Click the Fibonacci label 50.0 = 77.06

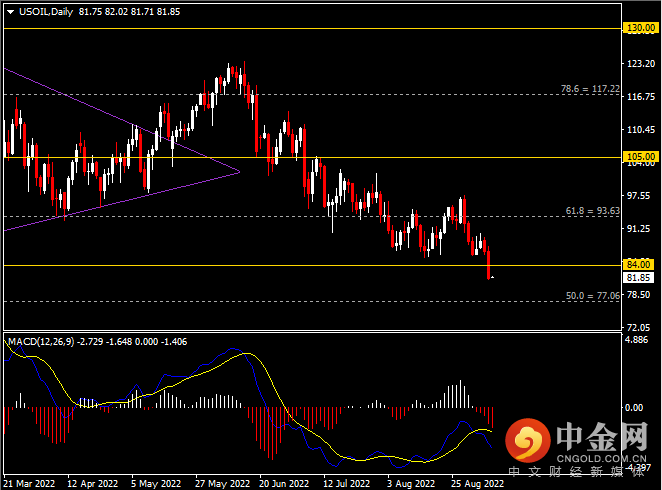[x=592, y=296]
